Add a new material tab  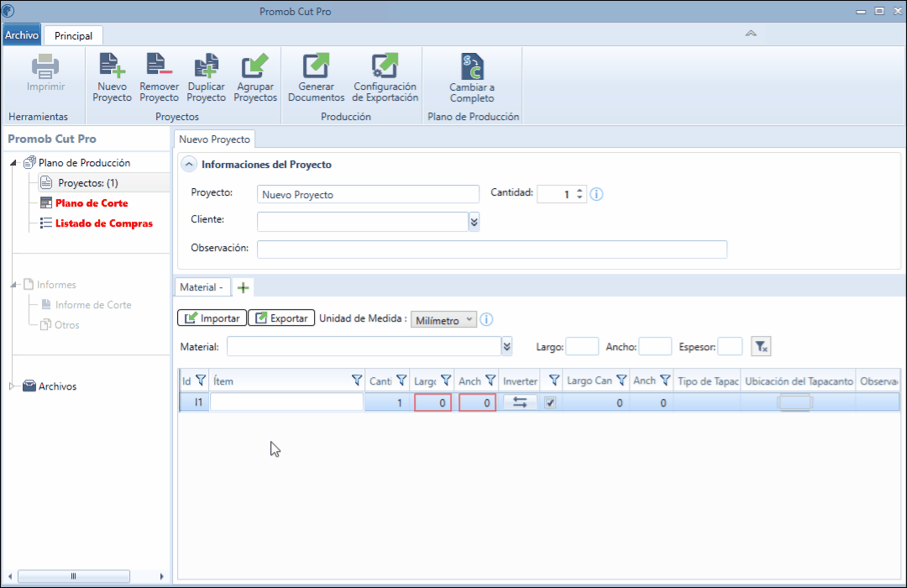coord(243,287)
